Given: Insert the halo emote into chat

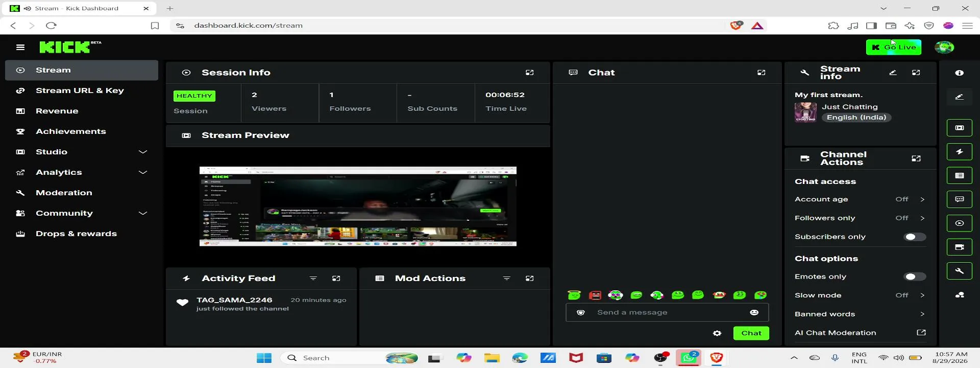Looking at the screenshot, I should 574,295.
